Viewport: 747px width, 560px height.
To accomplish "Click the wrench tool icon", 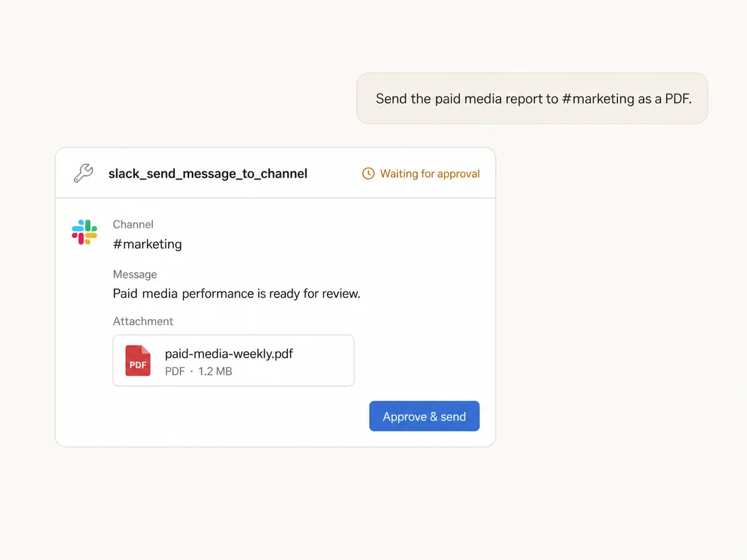I will pos(83,173).
